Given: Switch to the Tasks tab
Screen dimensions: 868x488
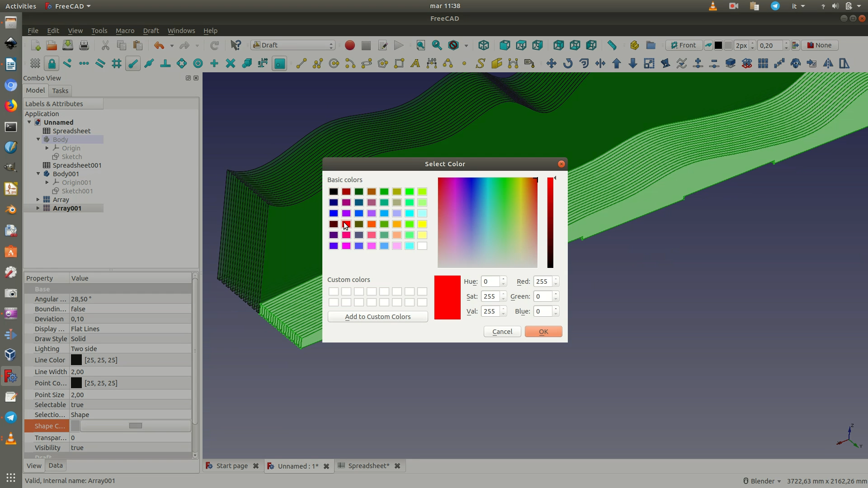Looking at the screenshot, I should click(60, 91).
